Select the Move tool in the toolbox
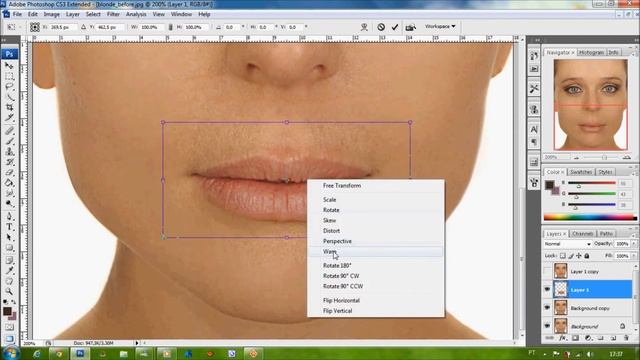This screenshot has height=360, width=640. pos(9,66)
